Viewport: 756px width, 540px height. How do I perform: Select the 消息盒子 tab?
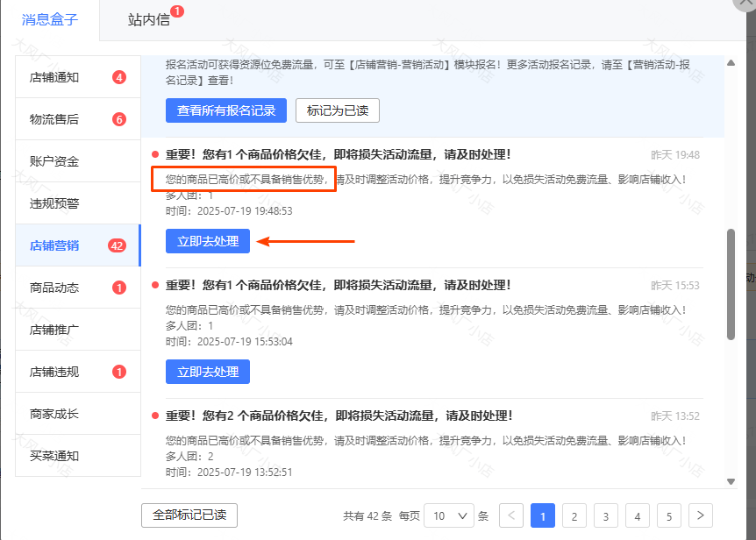click(x=50, y=19)
